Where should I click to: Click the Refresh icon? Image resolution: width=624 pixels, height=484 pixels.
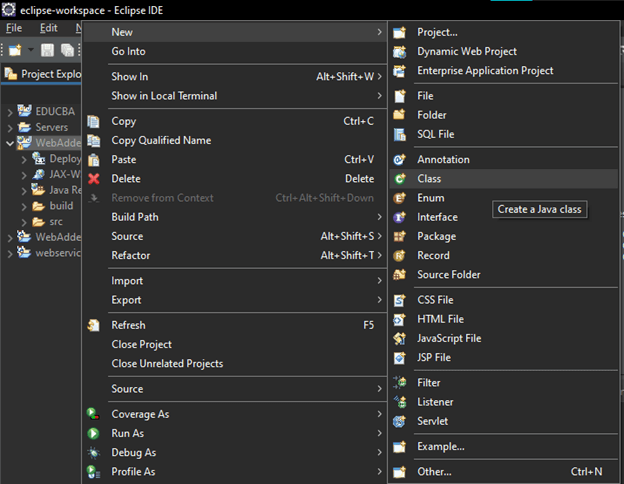pos(93,326)
